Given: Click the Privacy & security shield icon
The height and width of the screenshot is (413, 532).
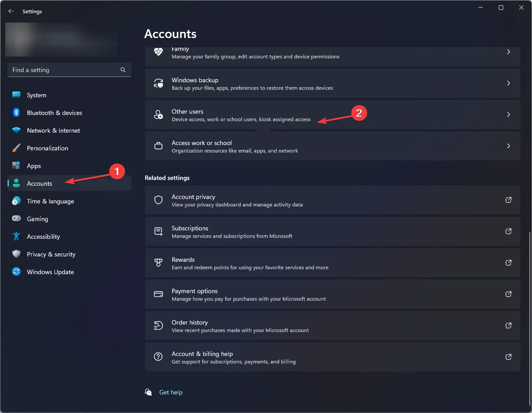Looking at the screenshot, I should coord(16,254).
